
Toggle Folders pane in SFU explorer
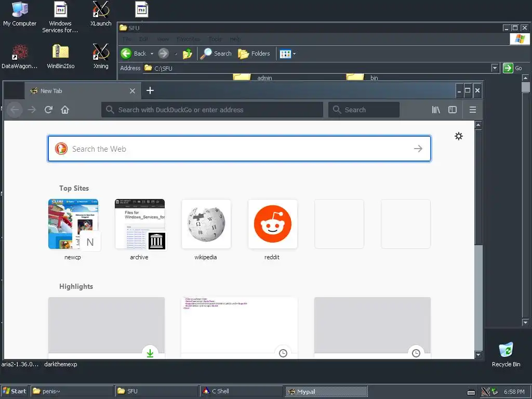(x=254, y=54)
